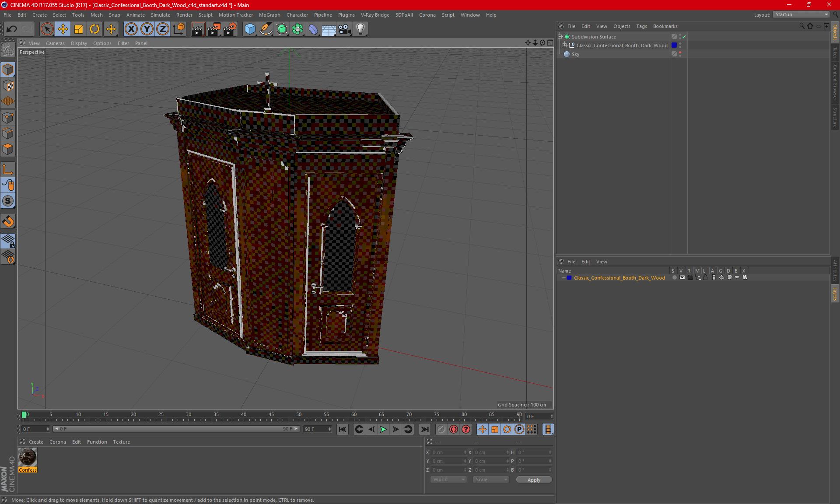Image resolution: width=840 pixels, height=504 pixels.
Task: Toggle coordinate system icon
Action: 178,29
